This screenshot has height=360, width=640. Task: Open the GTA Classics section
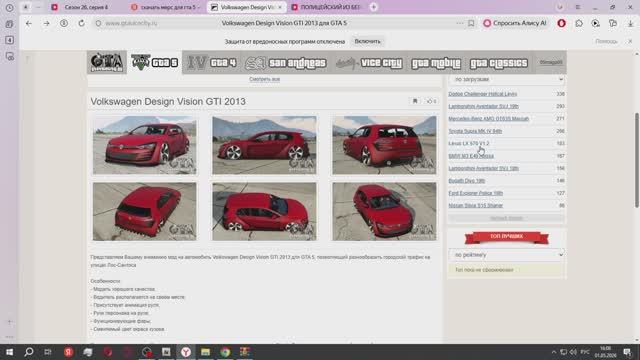[499, 63]
